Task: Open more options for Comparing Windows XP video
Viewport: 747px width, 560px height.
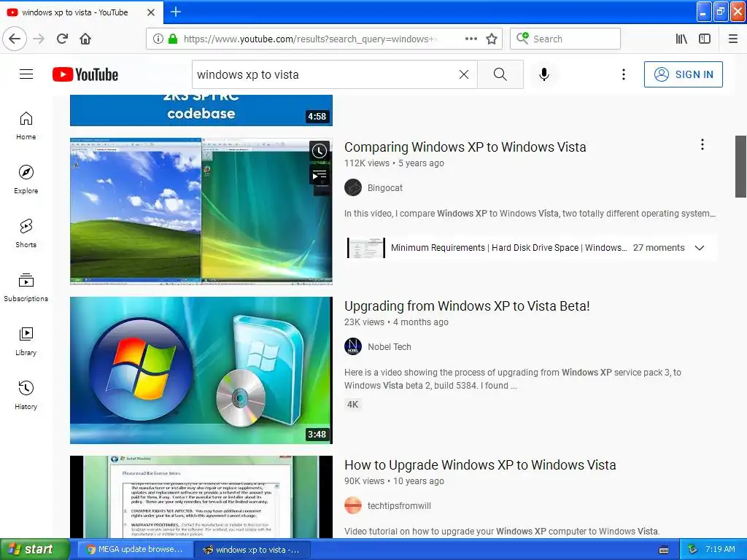Action: (702, 145)
